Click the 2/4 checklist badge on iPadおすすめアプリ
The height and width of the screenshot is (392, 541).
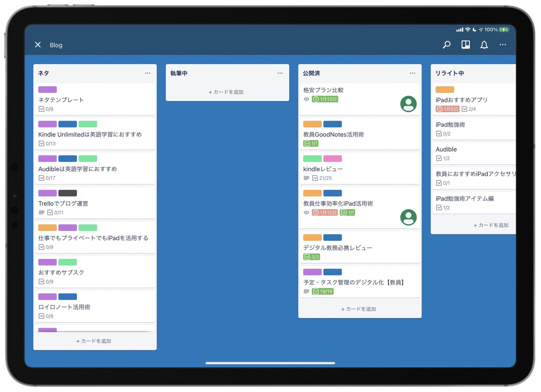469,109
